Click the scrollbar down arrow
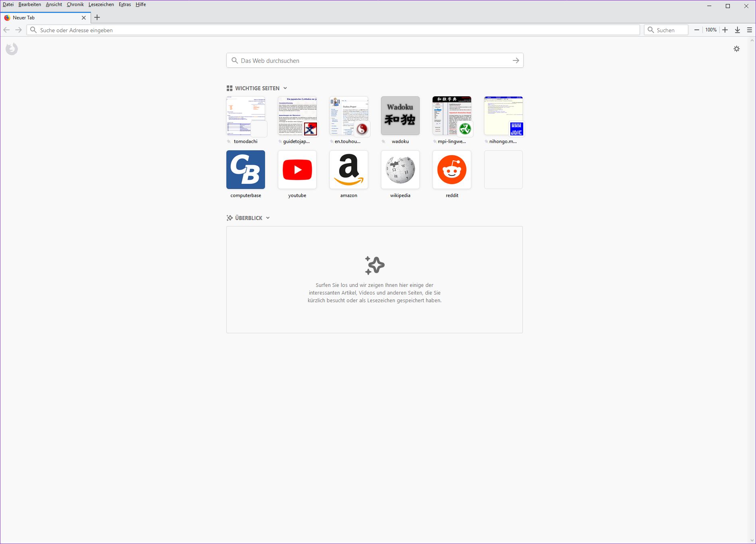Viewport: 756px width, 544px height. click(752, 540)
